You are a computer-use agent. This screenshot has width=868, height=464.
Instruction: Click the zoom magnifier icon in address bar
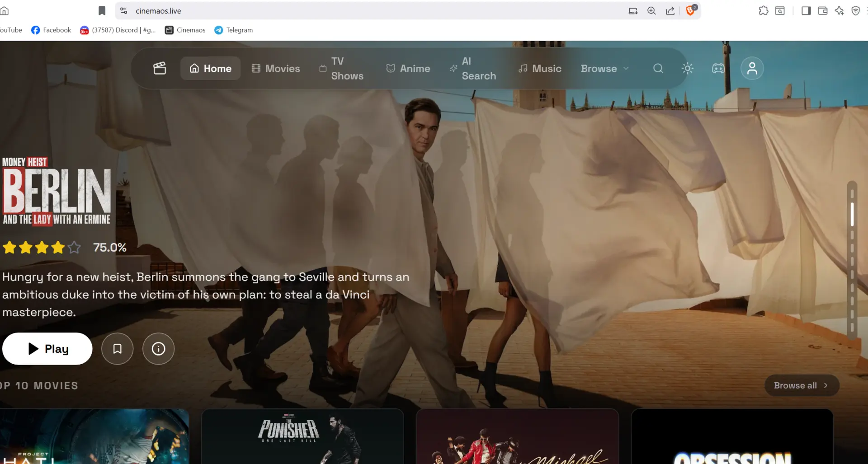(x=651, y=11)
